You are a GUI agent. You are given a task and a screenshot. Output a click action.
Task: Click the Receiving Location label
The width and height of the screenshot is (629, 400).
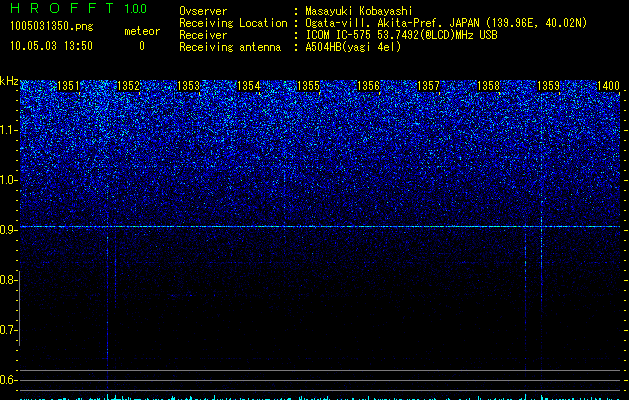click(233, 23)
